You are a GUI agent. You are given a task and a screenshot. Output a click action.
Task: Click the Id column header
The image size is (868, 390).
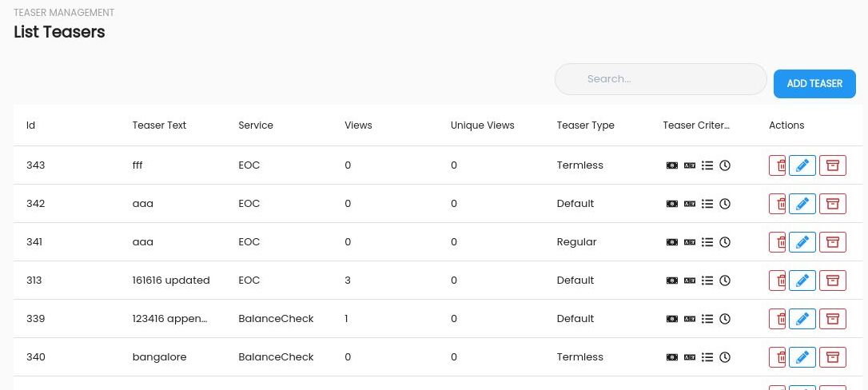point(31,125)
